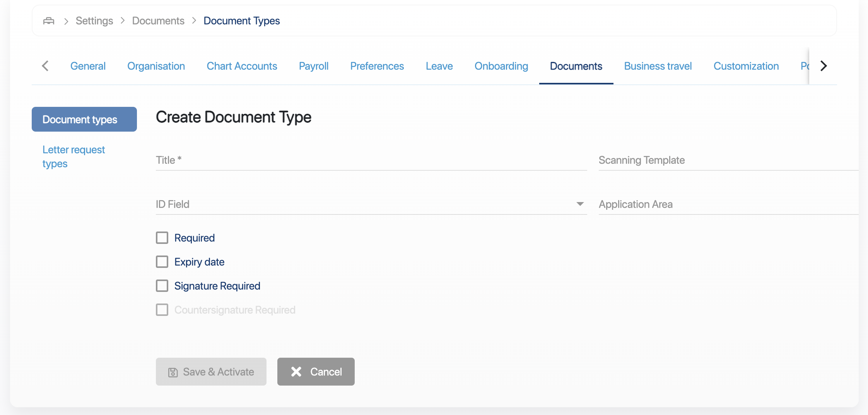The image size is (868, 415).
Task: Toggle the Countersignature Required checkbox
Action: click(x=162, y=310)
